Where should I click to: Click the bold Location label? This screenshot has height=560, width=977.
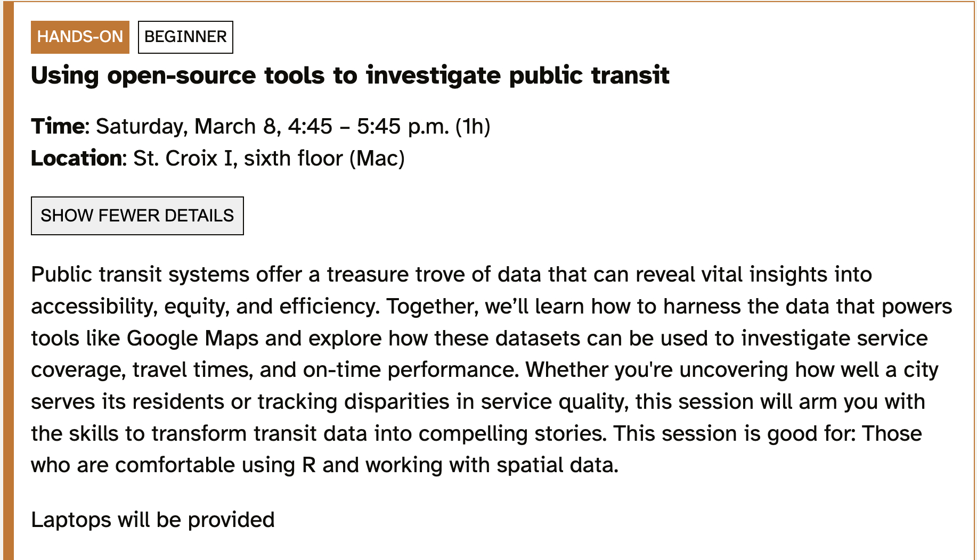tap(77, 159)
